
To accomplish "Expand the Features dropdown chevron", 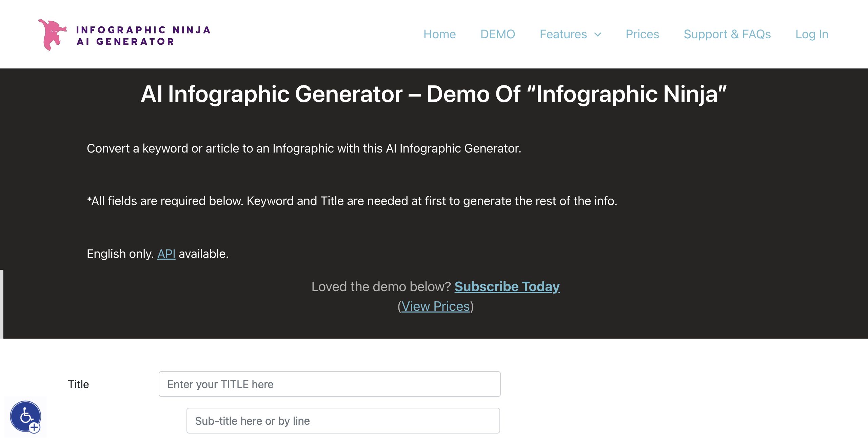I will point(598,35).
